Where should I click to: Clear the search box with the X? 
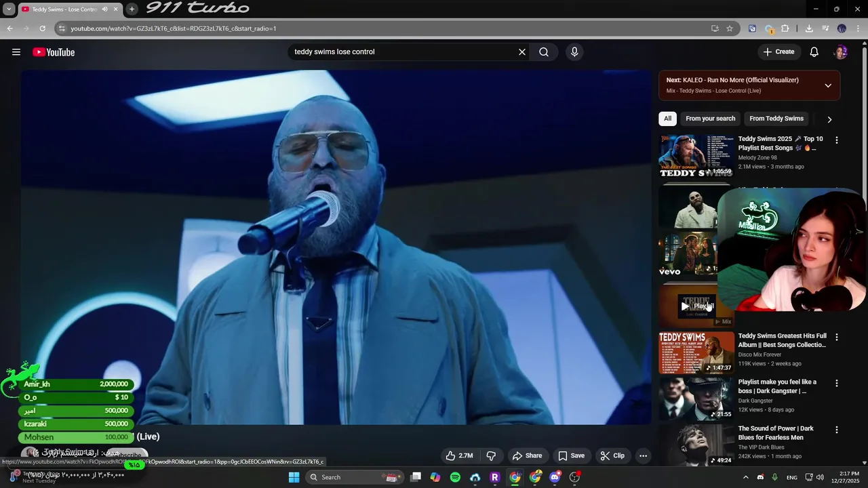522,52
